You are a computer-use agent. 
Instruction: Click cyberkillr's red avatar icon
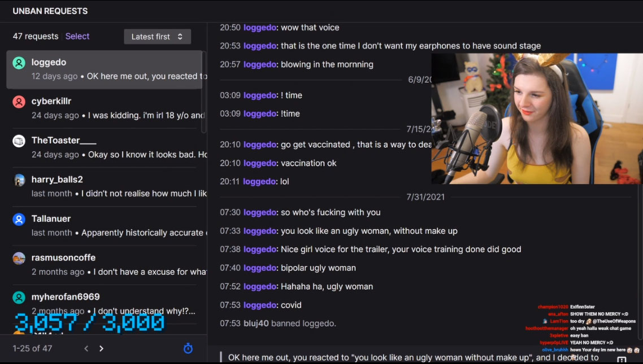tap(19, 102)
